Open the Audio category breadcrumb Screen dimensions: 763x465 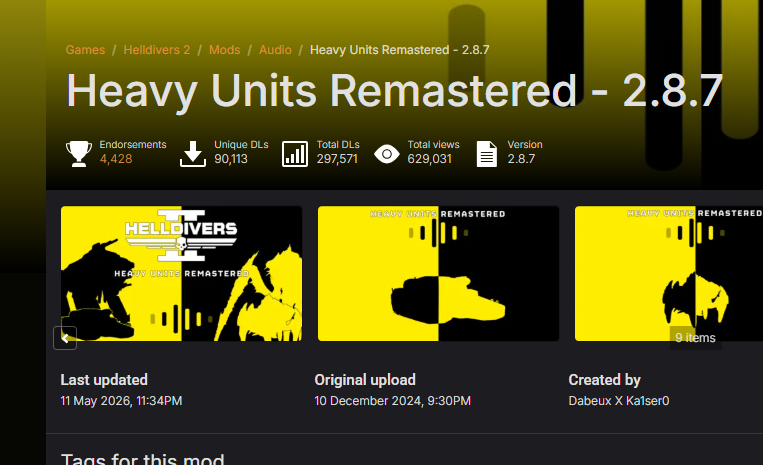pyautogui.click(x=275, y=50)
